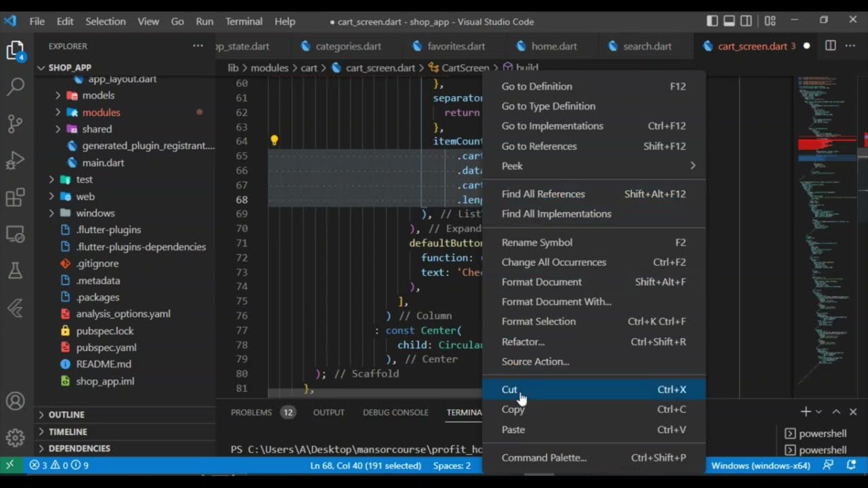Click the Spaces: 2 indentation status
Screen dimensions: 868x488
click(x=452, y=466)
